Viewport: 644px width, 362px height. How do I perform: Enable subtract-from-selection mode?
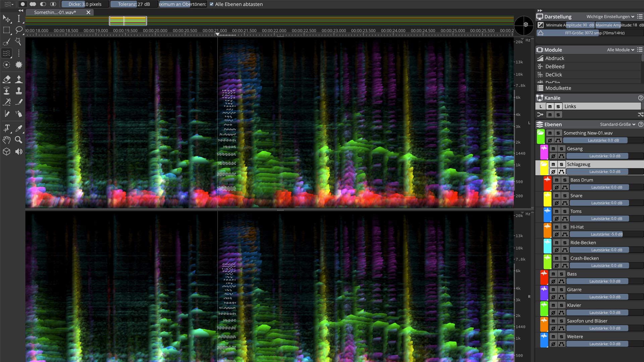[x=43, y=4]
